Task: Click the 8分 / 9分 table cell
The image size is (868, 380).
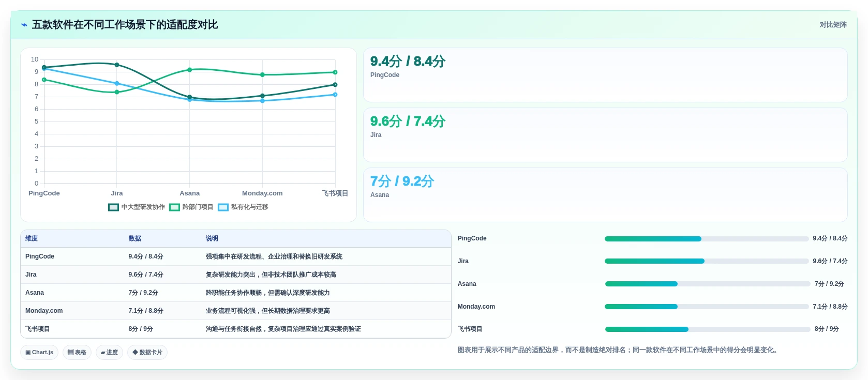Action: [141, 329]
